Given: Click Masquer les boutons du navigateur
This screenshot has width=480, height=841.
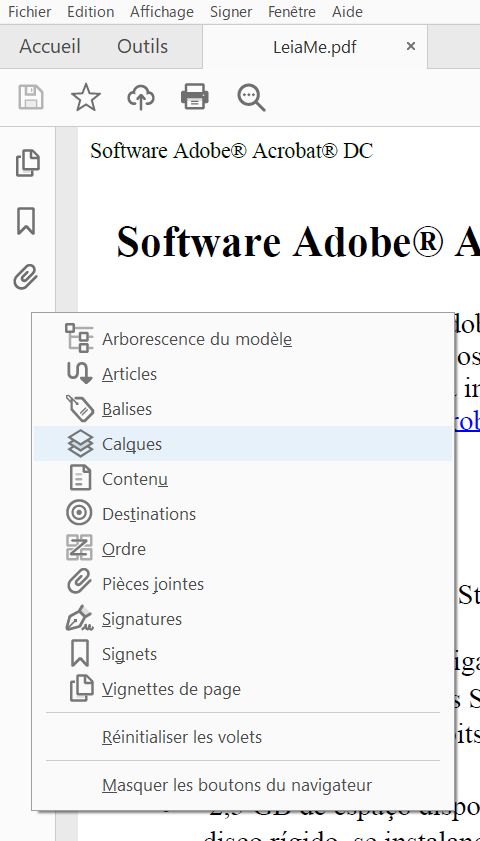Looking at the screenshot, I should coord(243,785).
